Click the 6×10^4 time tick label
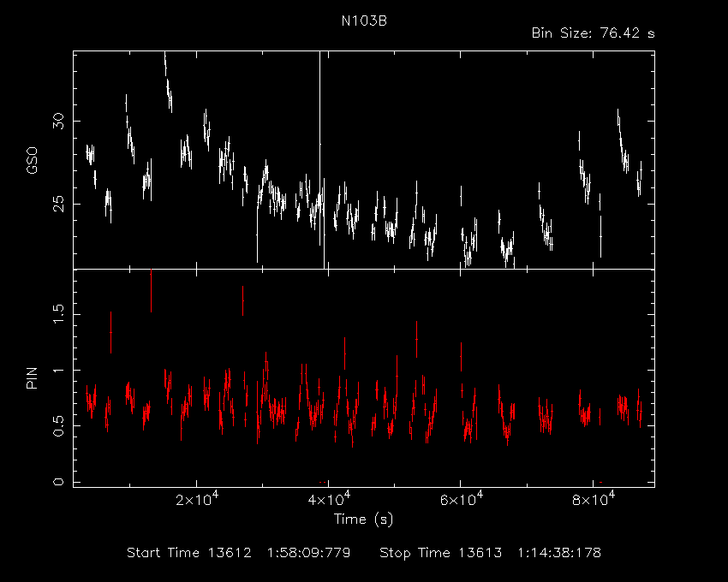Viewport: 728px width, 582px height. coord(461,499)
